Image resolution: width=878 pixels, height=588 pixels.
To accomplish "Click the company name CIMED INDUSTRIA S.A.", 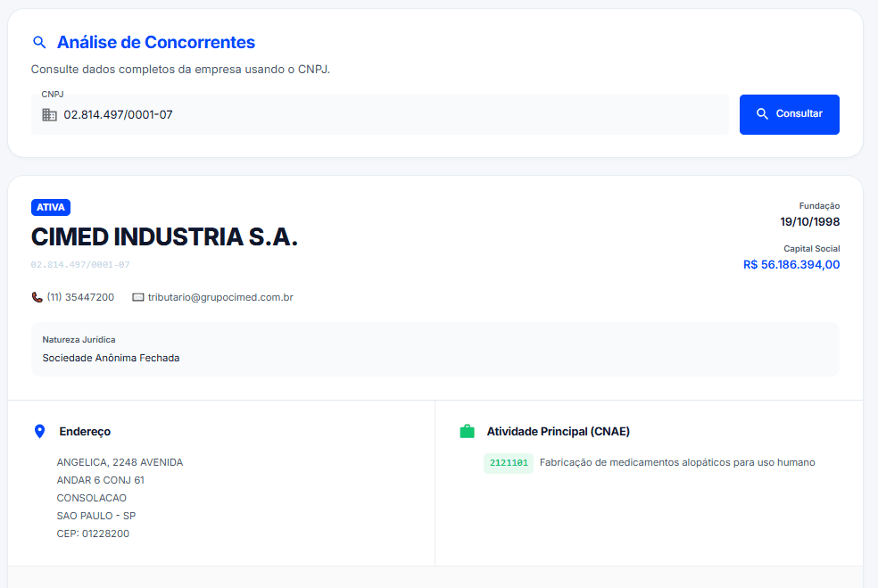I will pyautogui.click(x=164, y=237).
